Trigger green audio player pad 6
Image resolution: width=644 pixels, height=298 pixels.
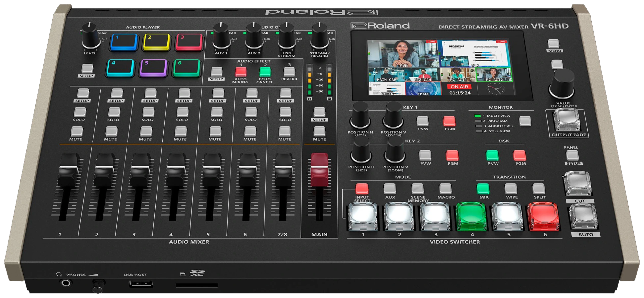click(x=187, y=68)
